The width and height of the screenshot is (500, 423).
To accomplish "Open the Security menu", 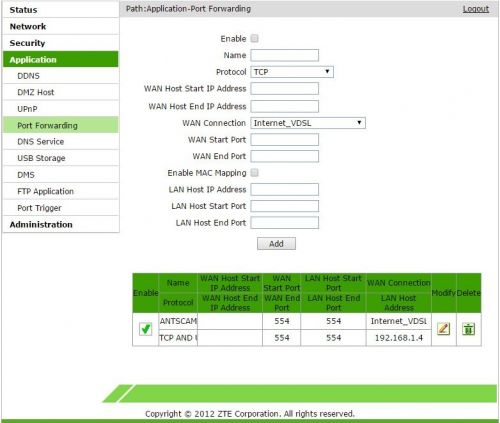I will 61,43.
